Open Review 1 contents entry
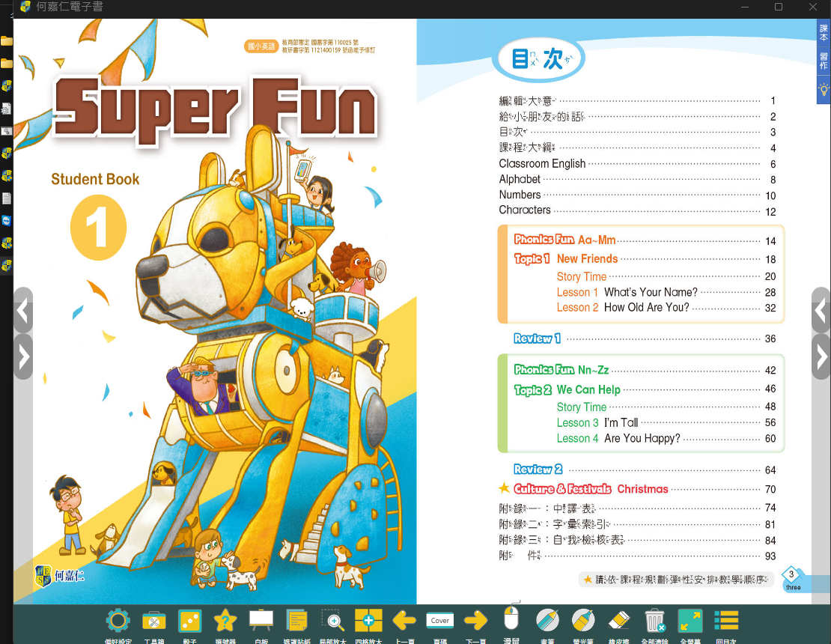The image size is (831, 644). coord(645,338)
